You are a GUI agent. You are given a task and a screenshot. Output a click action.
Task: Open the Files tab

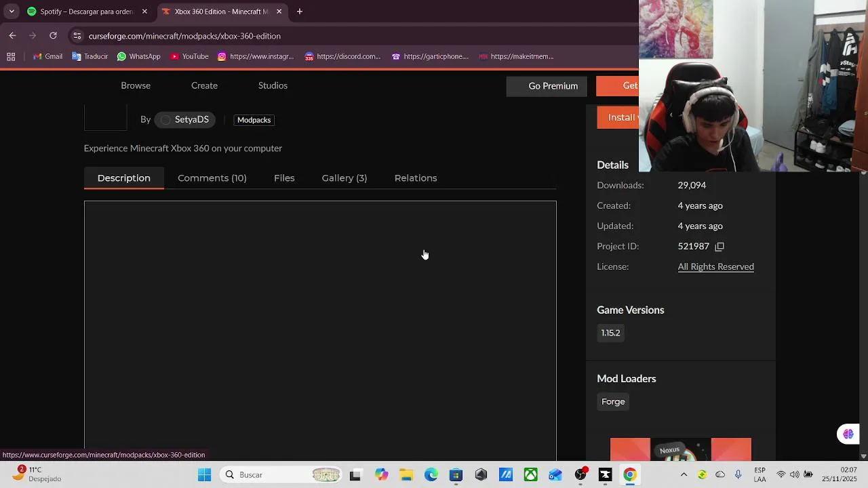pyautogui.click(x=284, y=178)
